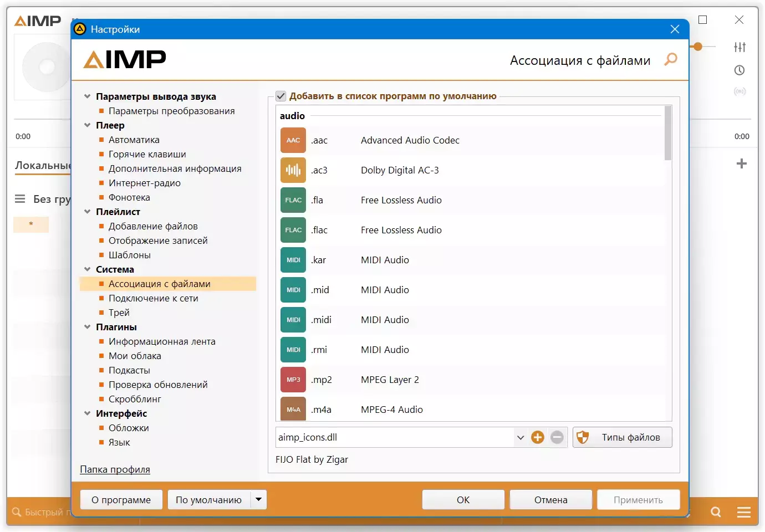The width and height of the screenshot is (765, 532).
Task: Click the waveform icon for .ac3
Action: (293, 170)
